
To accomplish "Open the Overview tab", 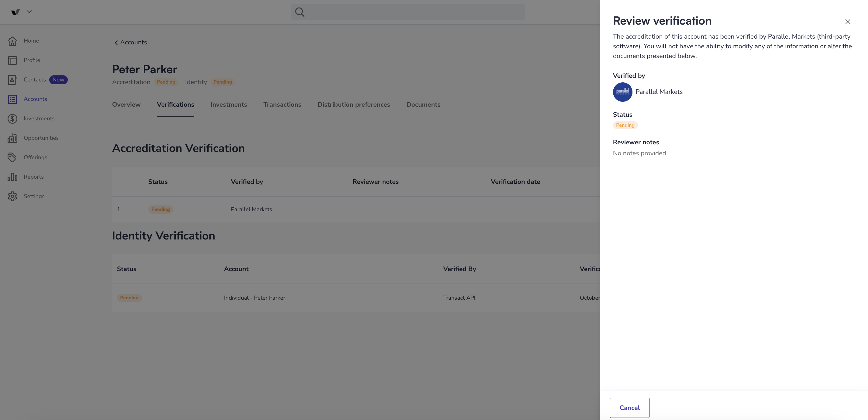I will 126,105.
